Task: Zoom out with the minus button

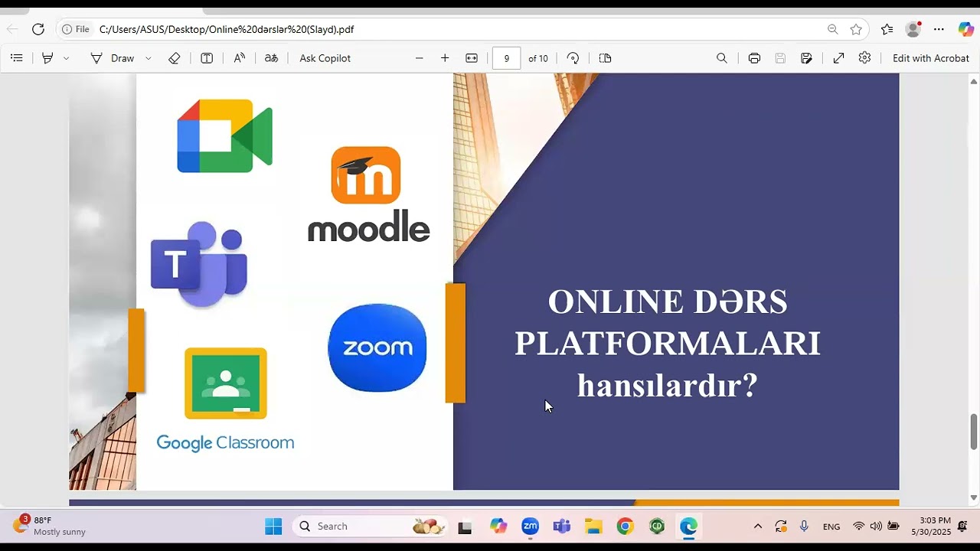Action: pyautogui.click(x=420, y=58)
